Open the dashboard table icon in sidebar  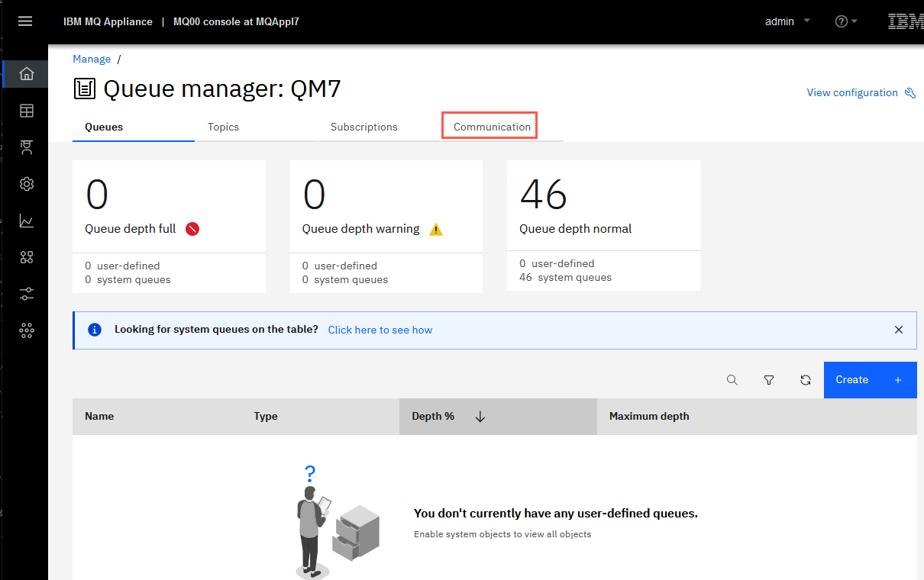pos(27,111)
